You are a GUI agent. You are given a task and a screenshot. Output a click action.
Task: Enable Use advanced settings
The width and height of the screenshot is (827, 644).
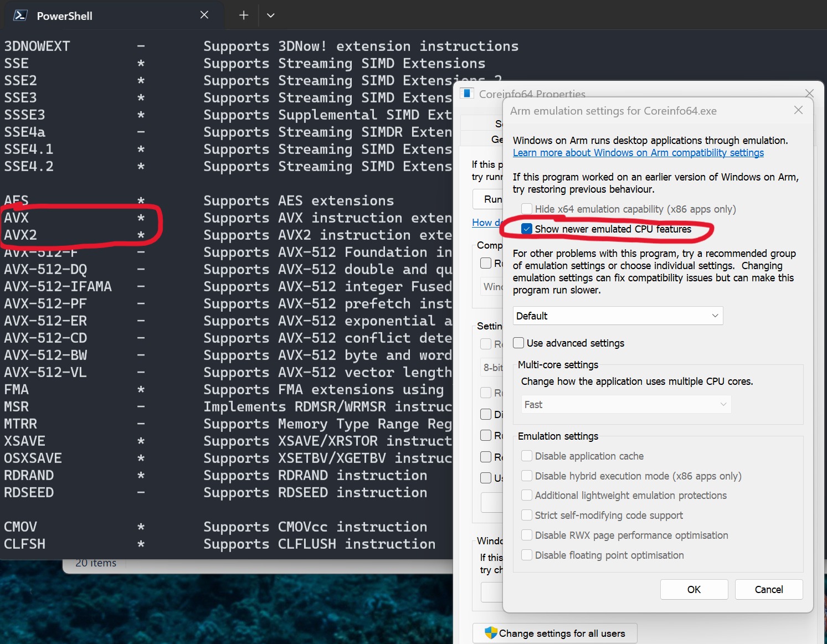click(518, 343)
